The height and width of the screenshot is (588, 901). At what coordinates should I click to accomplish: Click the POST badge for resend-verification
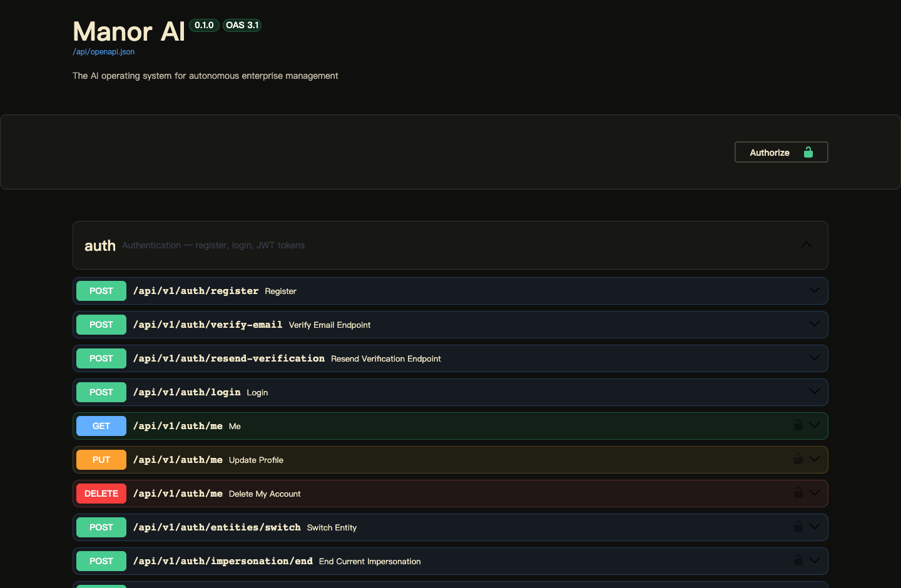click(x=101, y=358)
